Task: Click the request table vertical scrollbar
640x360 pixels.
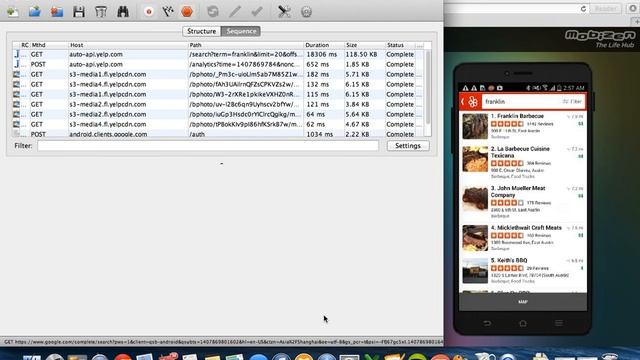Action: click(x=428, y=88)
